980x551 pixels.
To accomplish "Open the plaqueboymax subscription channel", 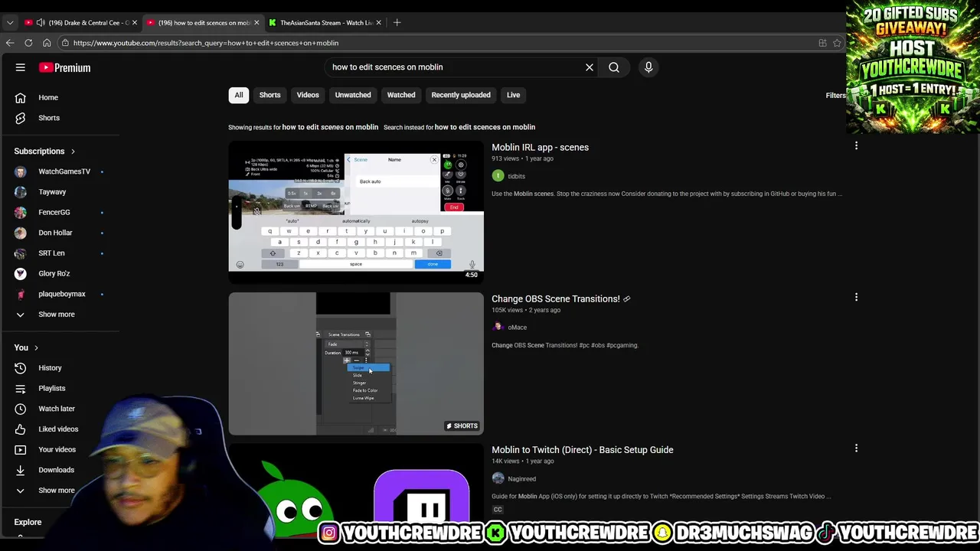I will [x=60, y=294].
